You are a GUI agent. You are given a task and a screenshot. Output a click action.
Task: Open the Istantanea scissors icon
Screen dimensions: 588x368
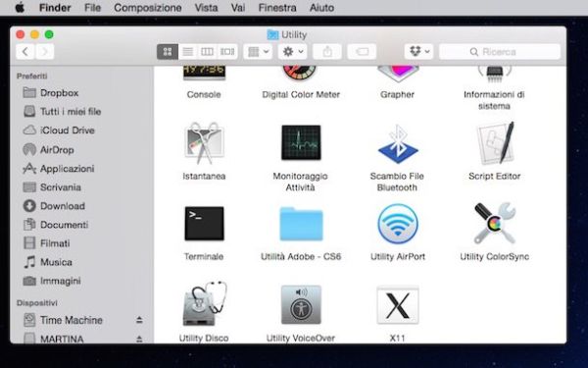(x=204, y=143)
